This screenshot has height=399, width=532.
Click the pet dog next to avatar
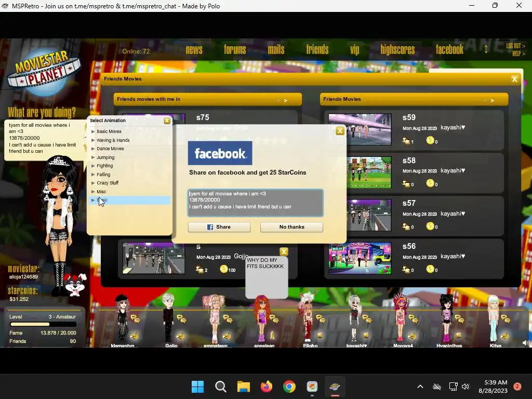[x=75, y=284]
